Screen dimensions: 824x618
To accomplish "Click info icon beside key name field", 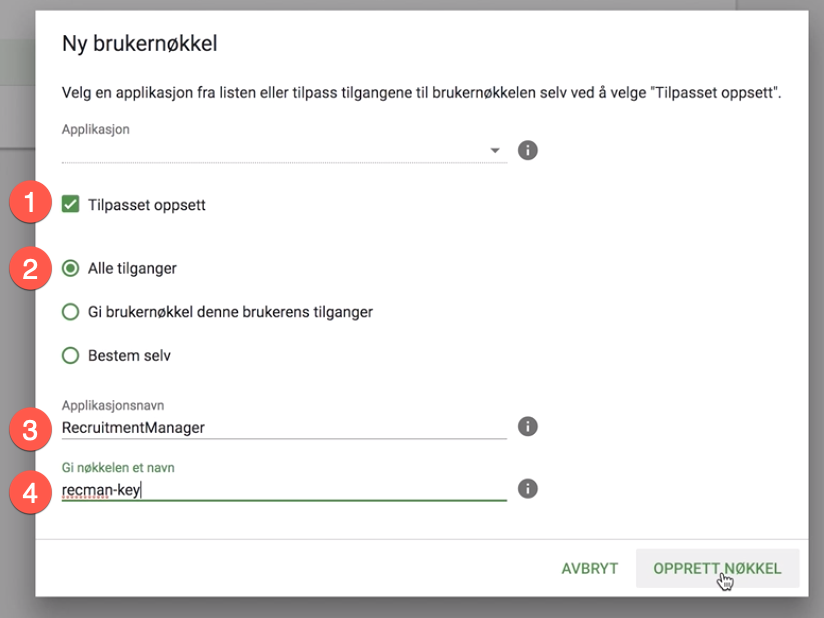I will click(x=528, y=489).
